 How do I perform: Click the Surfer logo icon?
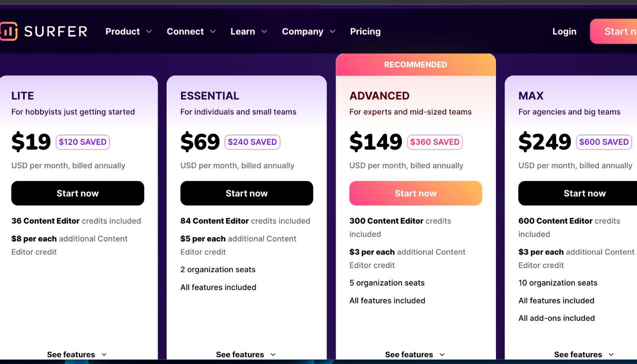[x=9, y=31]
